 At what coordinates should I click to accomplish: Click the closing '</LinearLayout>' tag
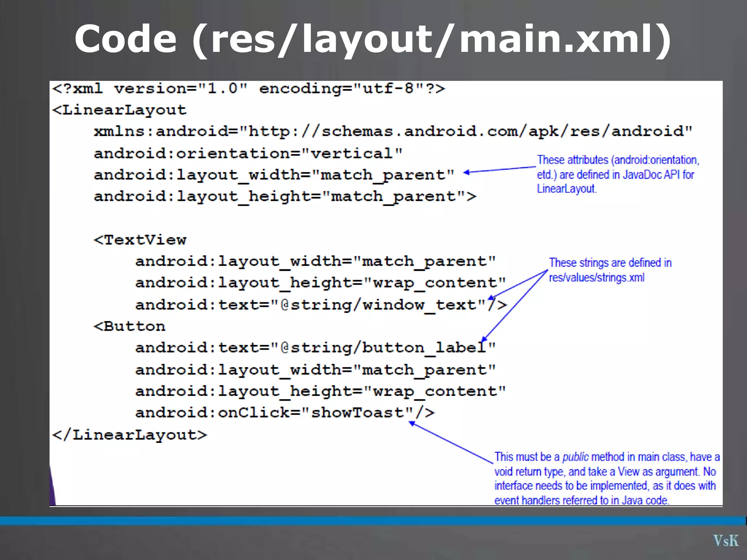coord(129,435)
